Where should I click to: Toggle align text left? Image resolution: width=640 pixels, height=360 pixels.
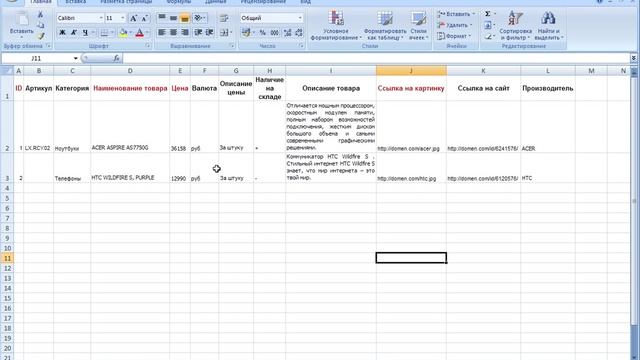tap(162, 32)
